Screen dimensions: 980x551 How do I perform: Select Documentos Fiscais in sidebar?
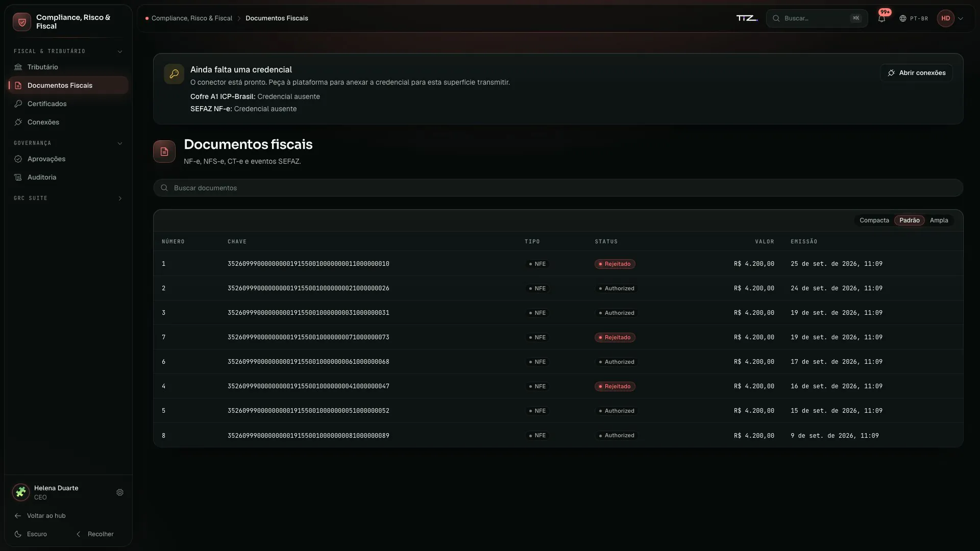(68, 85)
